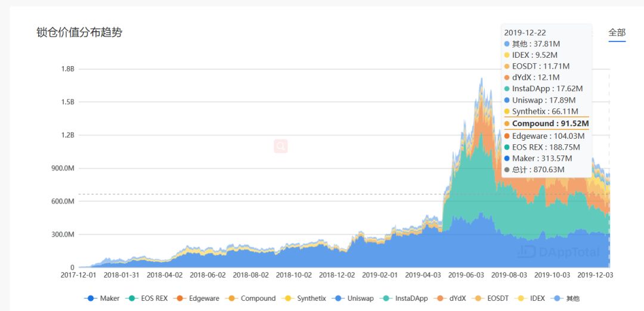Click the 2018-06-02 x-axis date
The width and height of the screenshot is (644, 311).
point(208,275)
